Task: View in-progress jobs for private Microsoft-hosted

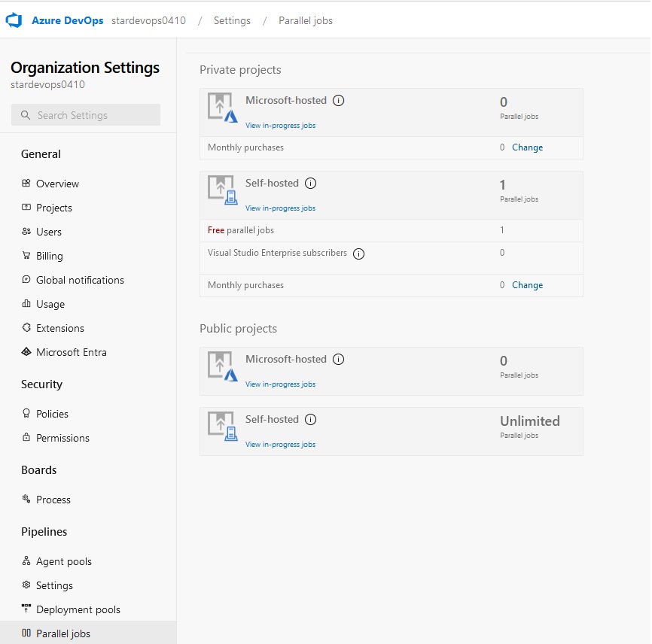Action: [x=280, y=126]
